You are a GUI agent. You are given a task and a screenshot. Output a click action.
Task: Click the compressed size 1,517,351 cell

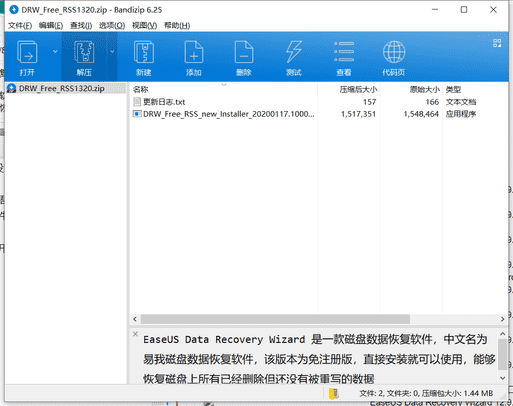click(358, 114)
